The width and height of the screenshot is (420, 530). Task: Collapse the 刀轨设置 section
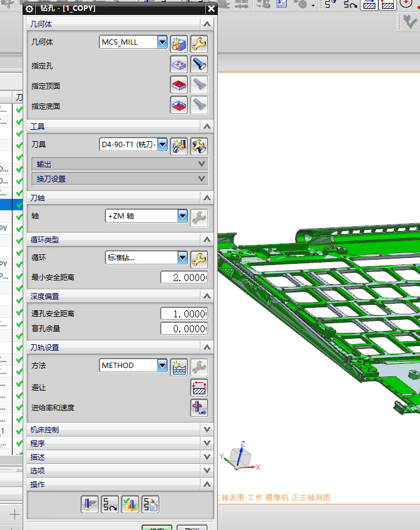tap(207, 347)
